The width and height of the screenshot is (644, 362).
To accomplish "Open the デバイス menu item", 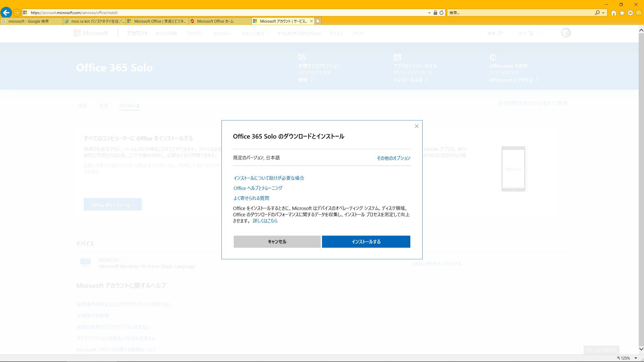I will [336, 33].
